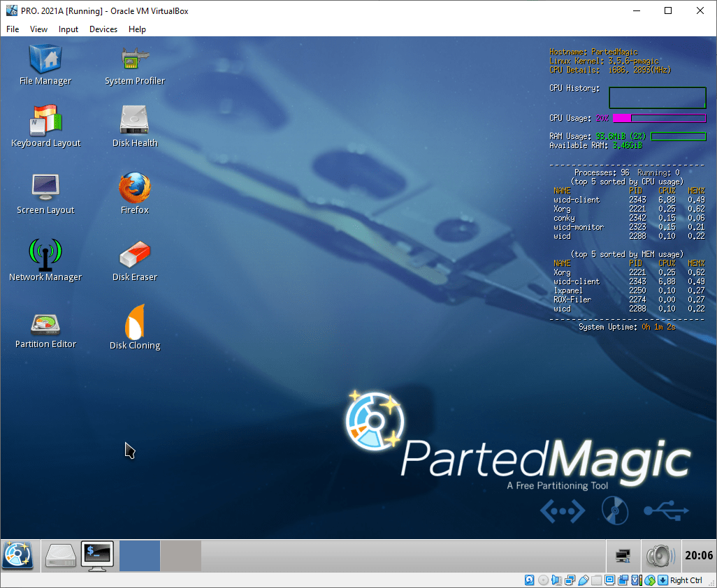Click the keyboard capture arrow indicator
The image size is (717, 588).
(x=662, y=580)
